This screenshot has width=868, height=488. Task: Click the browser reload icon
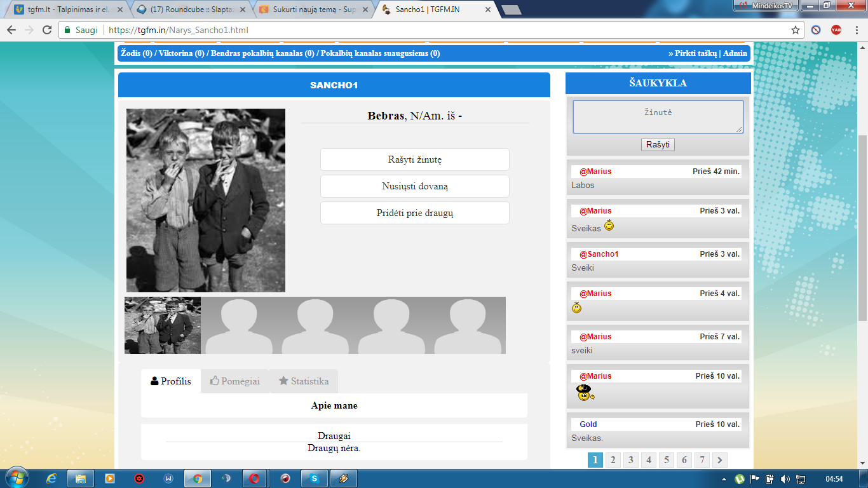click(47, 30)
